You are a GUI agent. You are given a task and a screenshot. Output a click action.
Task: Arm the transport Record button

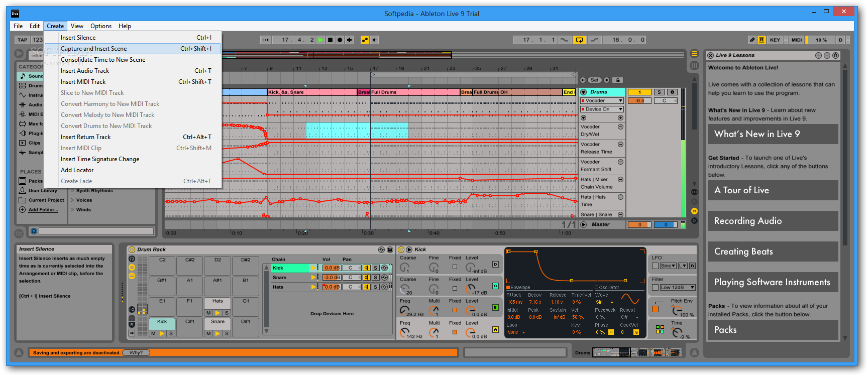tap(340, 40)
